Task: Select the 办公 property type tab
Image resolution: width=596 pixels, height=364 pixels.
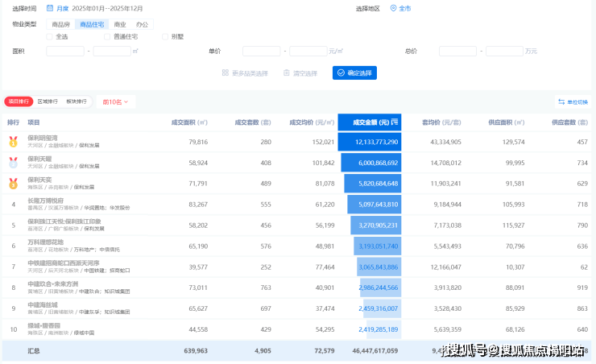Action: point(143,24)
